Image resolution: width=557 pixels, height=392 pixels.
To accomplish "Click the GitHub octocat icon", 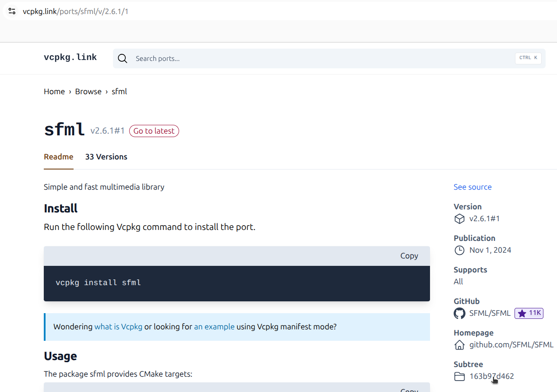I will tap(459, 313).
